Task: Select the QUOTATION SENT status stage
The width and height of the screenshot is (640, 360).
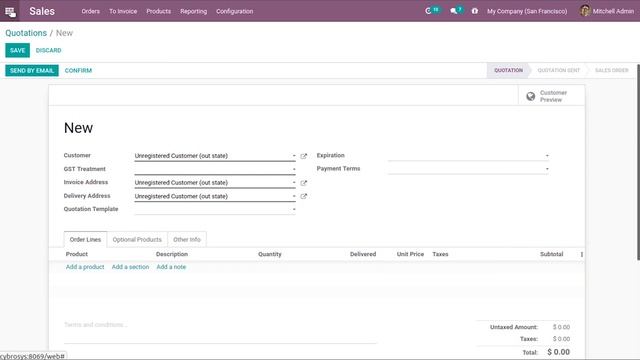Action: point(558,70)
